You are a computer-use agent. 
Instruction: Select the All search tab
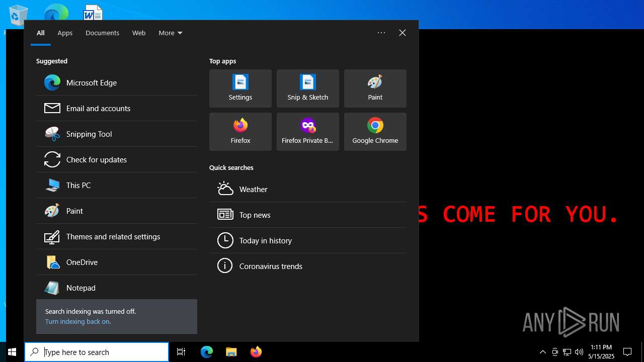click(41, 33)
